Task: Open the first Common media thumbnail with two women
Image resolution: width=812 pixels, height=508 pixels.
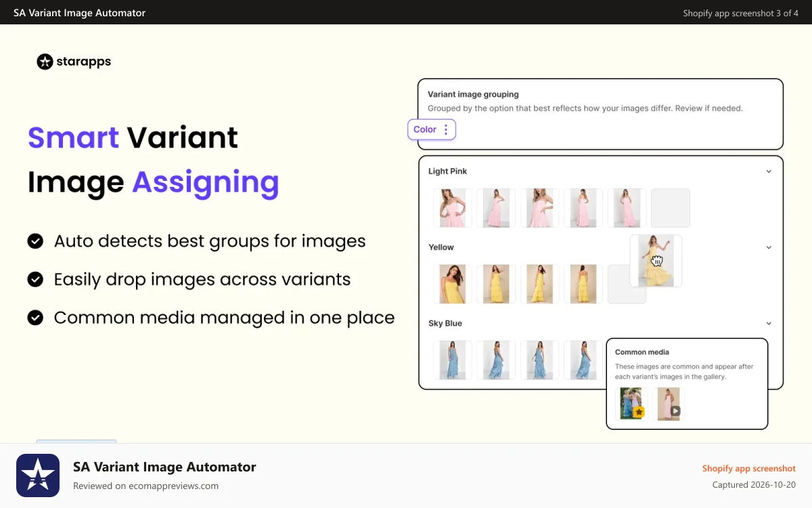Action: pos(631,404)
